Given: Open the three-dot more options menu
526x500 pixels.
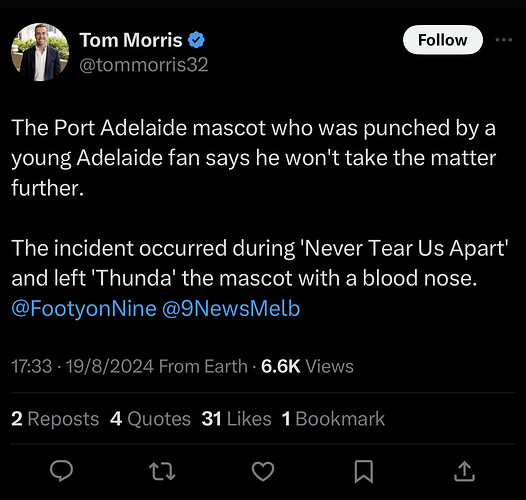Looking at the screenshot, I should pyautogui.click(x=504, y=40).
